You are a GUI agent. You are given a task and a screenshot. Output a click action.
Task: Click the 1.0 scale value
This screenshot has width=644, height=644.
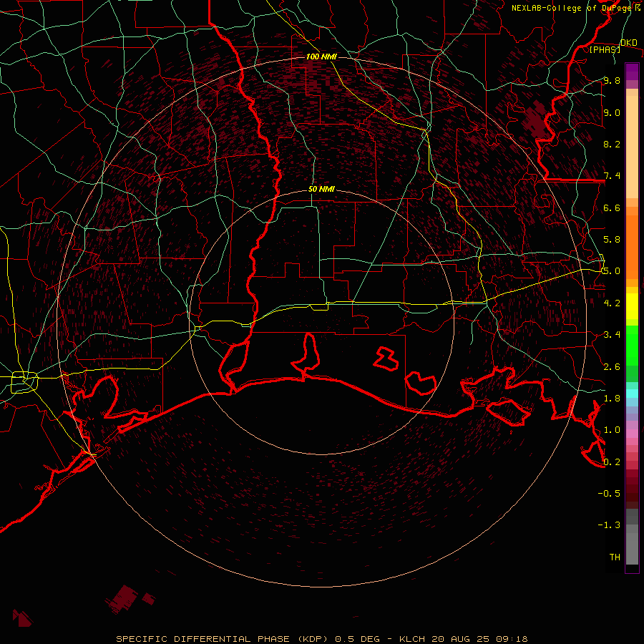612,429
